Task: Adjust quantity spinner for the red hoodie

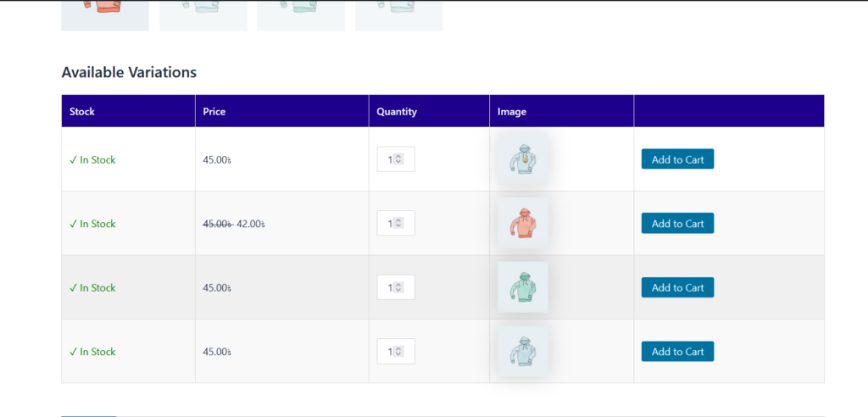Action: coord(398,224)
